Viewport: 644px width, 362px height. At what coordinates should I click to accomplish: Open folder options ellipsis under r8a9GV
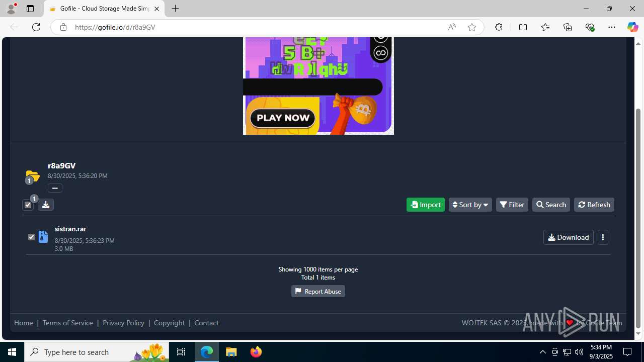(x=55, y=188)
